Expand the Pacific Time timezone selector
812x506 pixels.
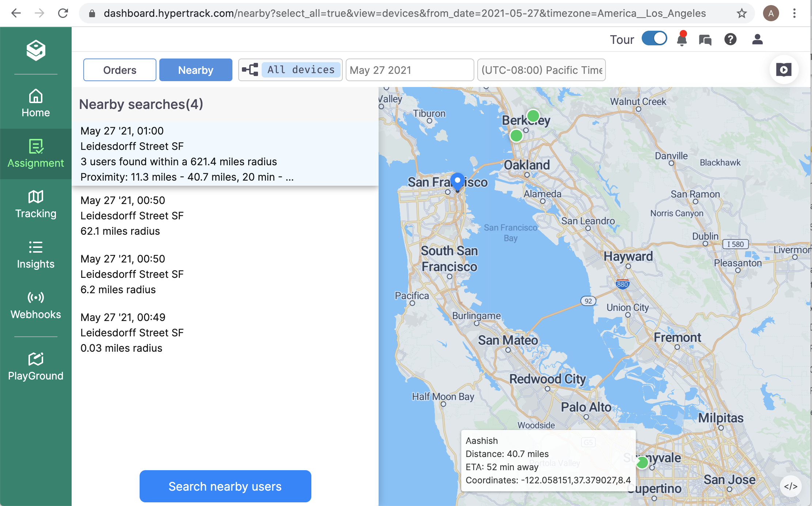click(541, 70)
